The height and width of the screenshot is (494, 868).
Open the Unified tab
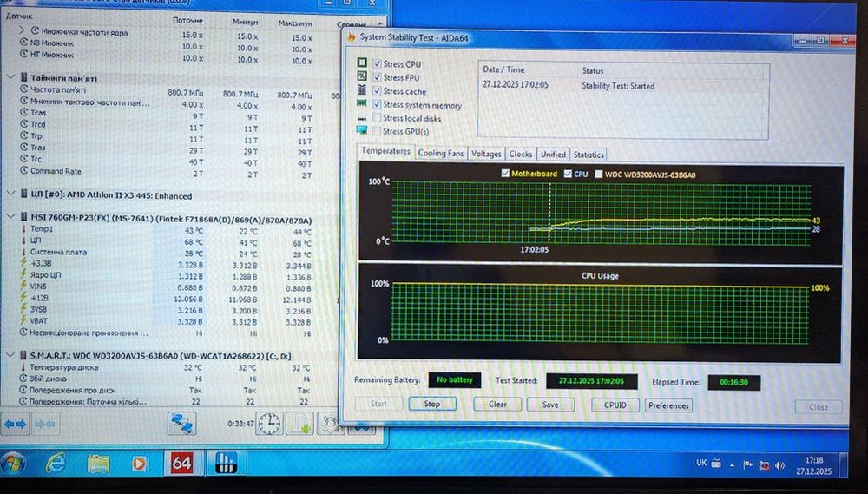[553, 155]
